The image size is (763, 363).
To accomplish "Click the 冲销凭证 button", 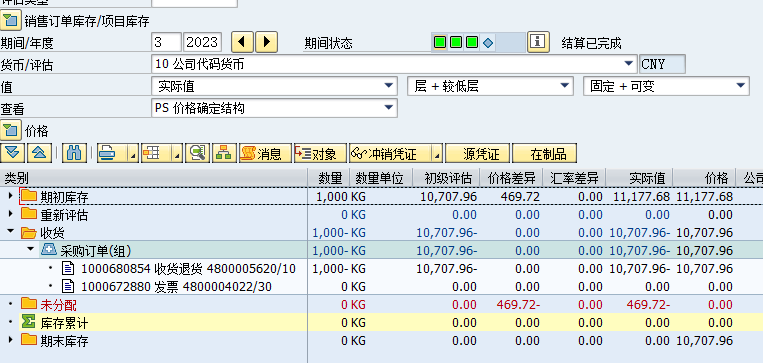I will point(390,153).
